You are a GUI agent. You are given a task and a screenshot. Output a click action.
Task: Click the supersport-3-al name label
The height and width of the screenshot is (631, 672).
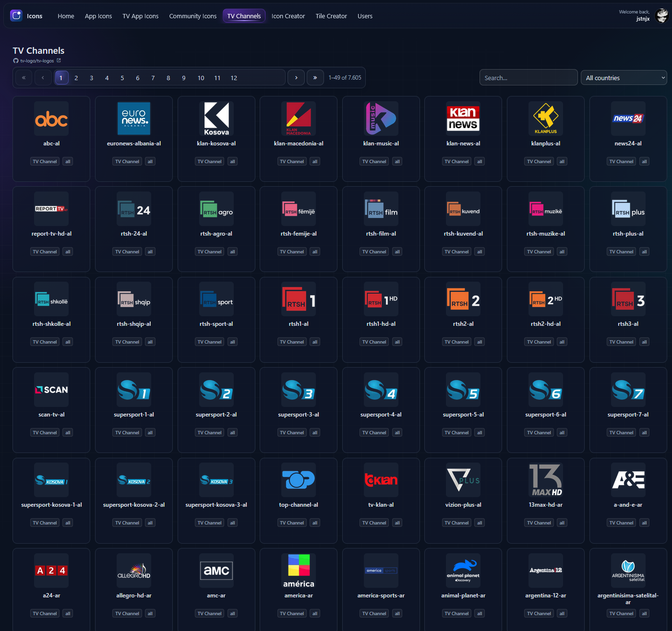(x=299, y=415)
